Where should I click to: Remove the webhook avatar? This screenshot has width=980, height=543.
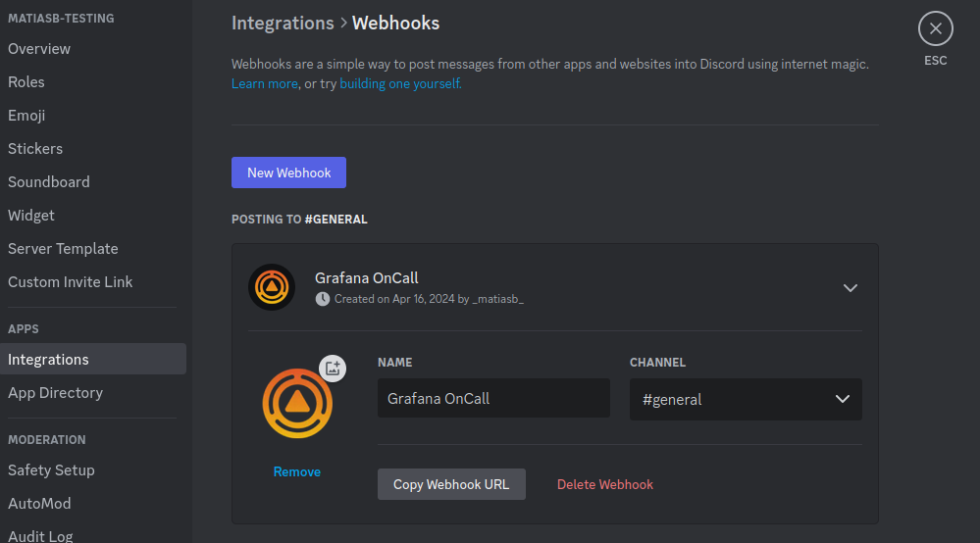(x=297, y=471)
